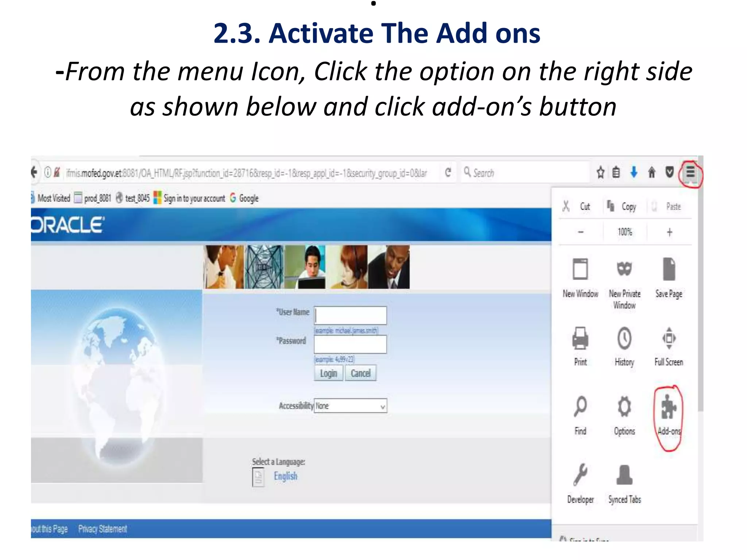Bookmark page with star icon

pos(600,172)
